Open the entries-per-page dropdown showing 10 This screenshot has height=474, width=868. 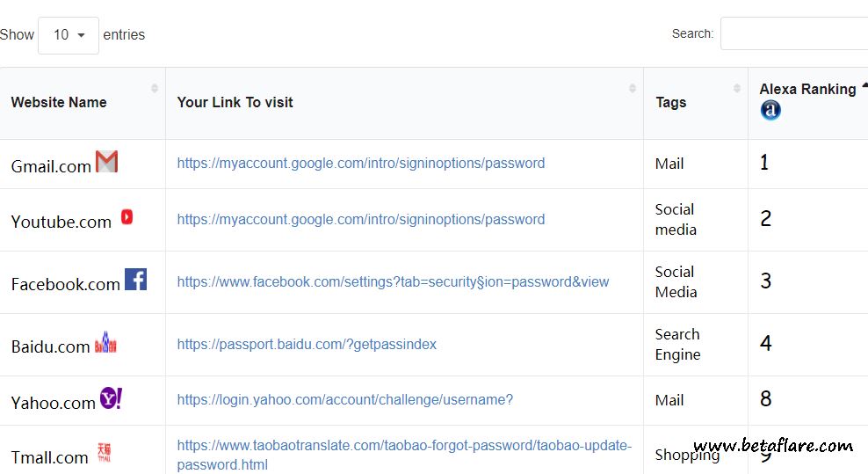point(69,35)
